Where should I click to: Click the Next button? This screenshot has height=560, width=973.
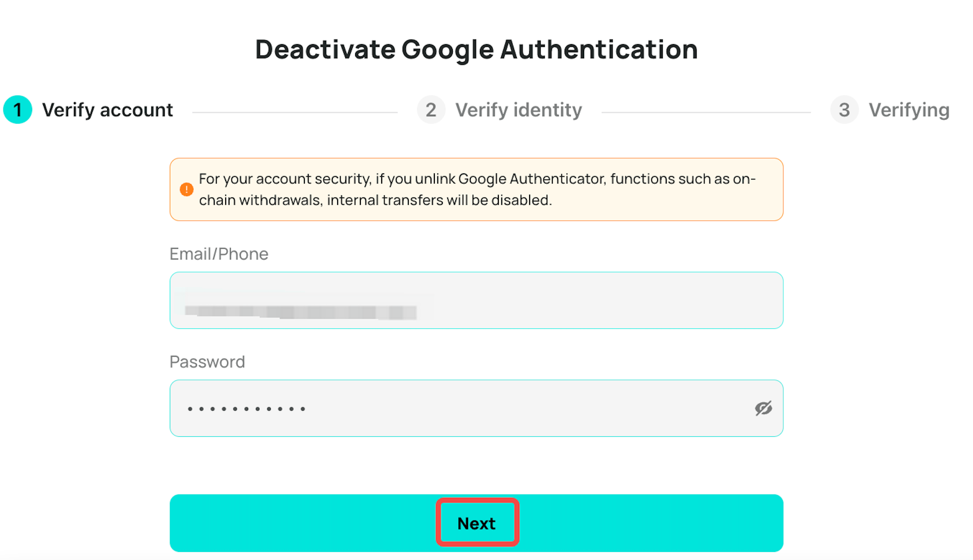click(x=477, y=523)
